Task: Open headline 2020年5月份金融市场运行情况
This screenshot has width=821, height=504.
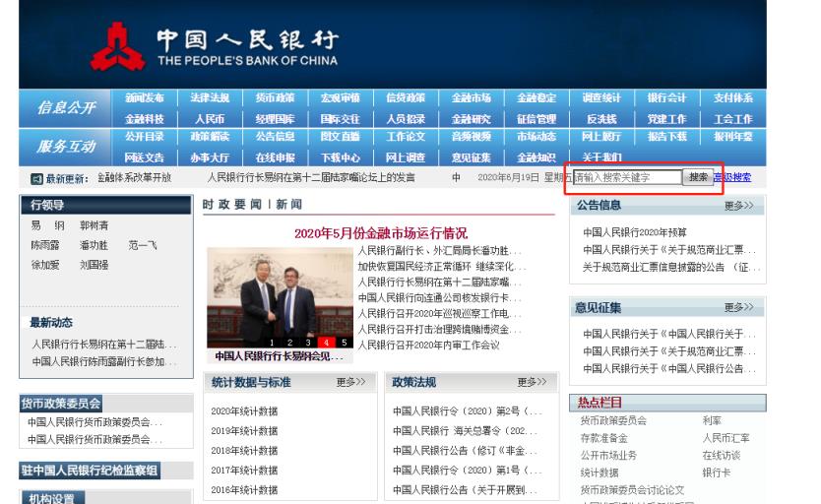Action: tap(381, 233)
